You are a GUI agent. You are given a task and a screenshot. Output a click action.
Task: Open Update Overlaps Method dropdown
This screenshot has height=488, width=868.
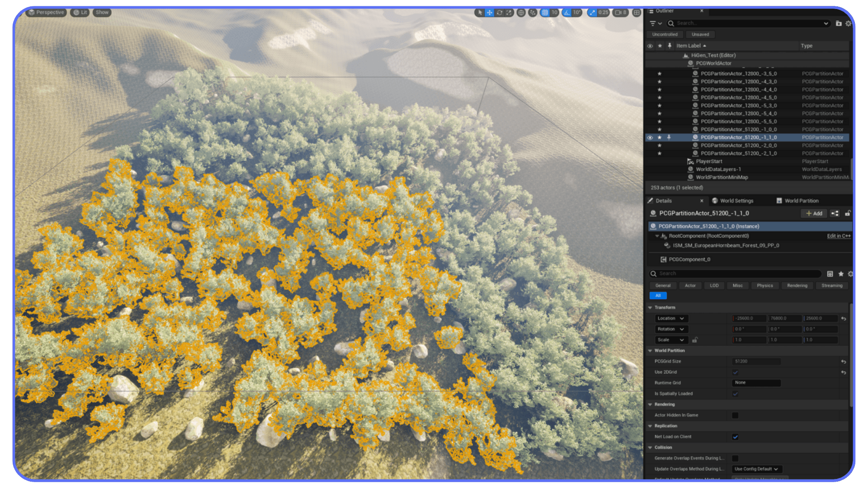(x=757, y=469)
